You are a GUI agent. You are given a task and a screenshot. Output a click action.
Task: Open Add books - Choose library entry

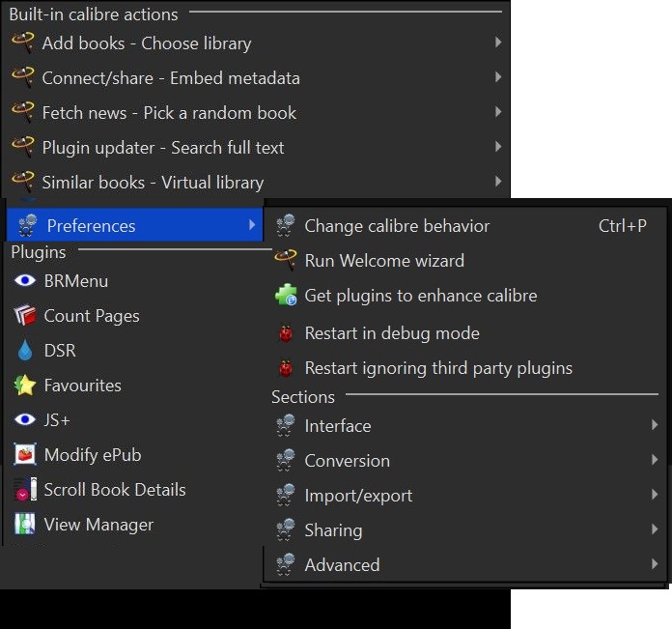coord(256,43)
